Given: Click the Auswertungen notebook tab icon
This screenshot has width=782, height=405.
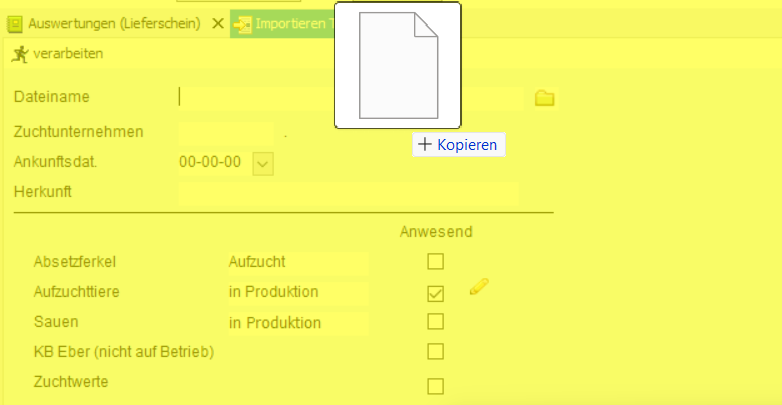Looking at the screenshot, I should coord(15,23).
